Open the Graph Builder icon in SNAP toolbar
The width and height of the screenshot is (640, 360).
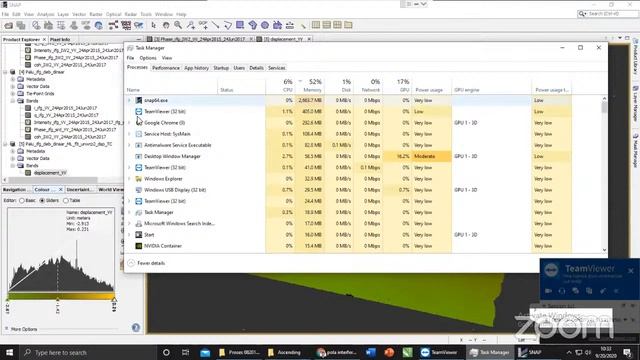tap(113, 25)
